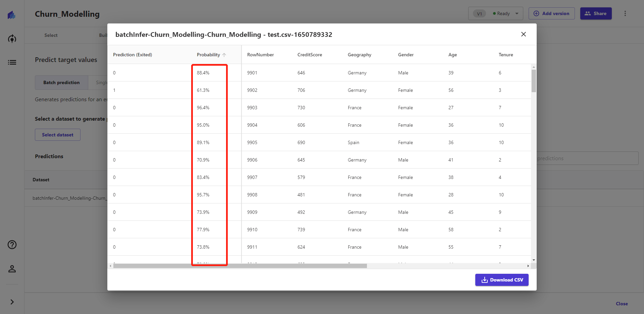The height and width of the screenshot is (314, 644).
Task: Click the Prediction (Exited) column header
Action: (132, 55)
